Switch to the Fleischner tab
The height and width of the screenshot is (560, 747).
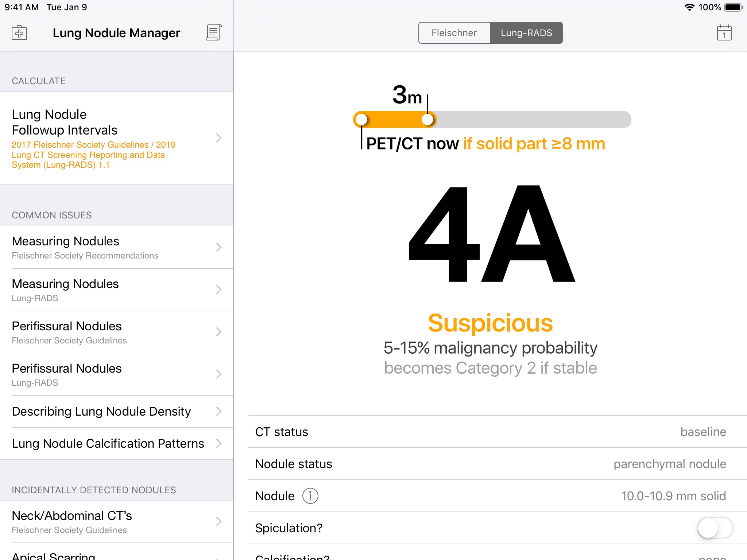tap(454, 33)
